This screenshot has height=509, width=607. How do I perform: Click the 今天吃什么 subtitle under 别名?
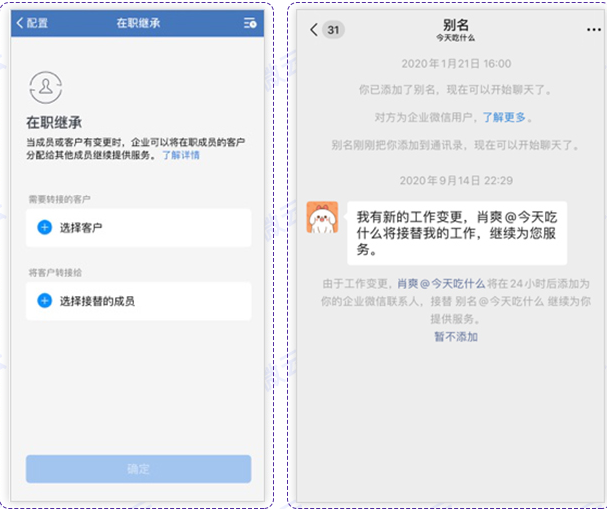[x=455, y=38]
